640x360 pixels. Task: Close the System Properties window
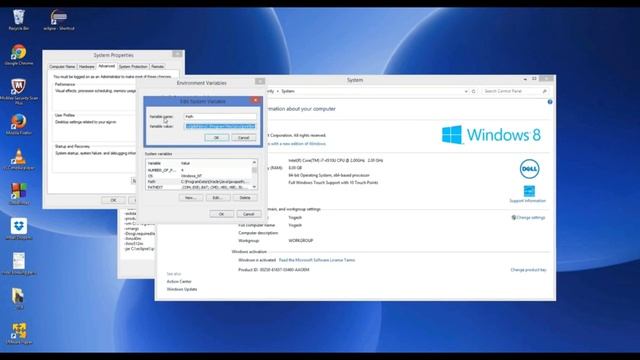(x=177, y=54)
